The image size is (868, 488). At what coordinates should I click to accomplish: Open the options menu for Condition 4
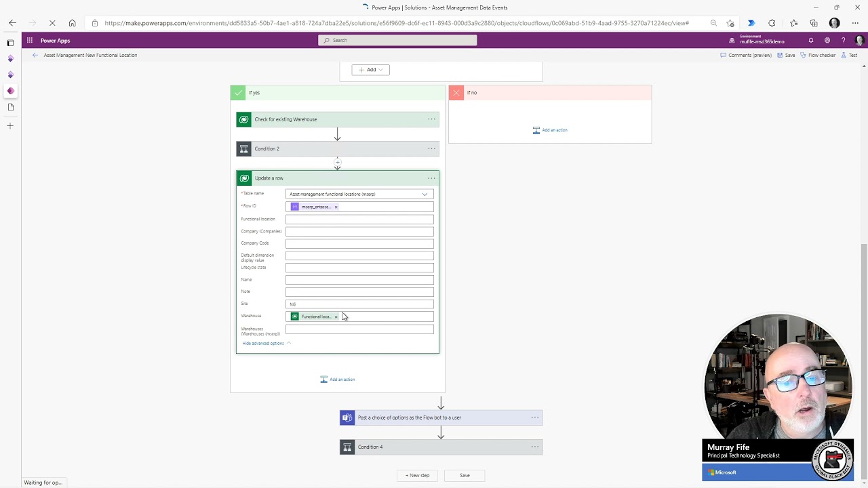coord(535,447)
